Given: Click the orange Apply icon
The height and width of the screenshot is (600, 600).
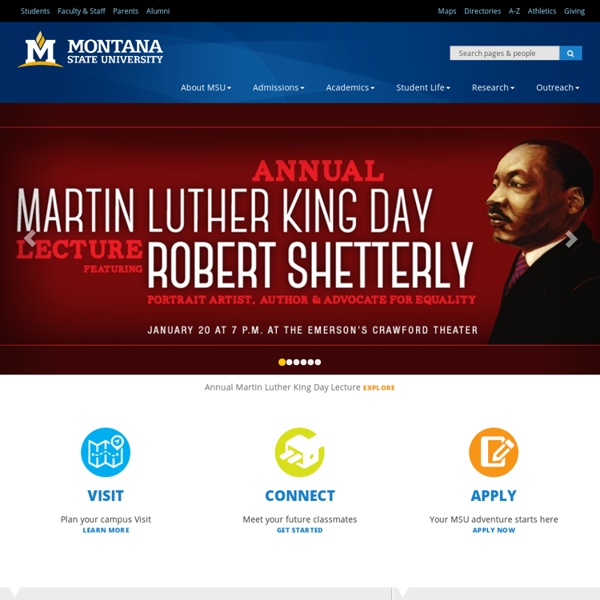Looking at the screenshot, I should (x=494, y=452).
